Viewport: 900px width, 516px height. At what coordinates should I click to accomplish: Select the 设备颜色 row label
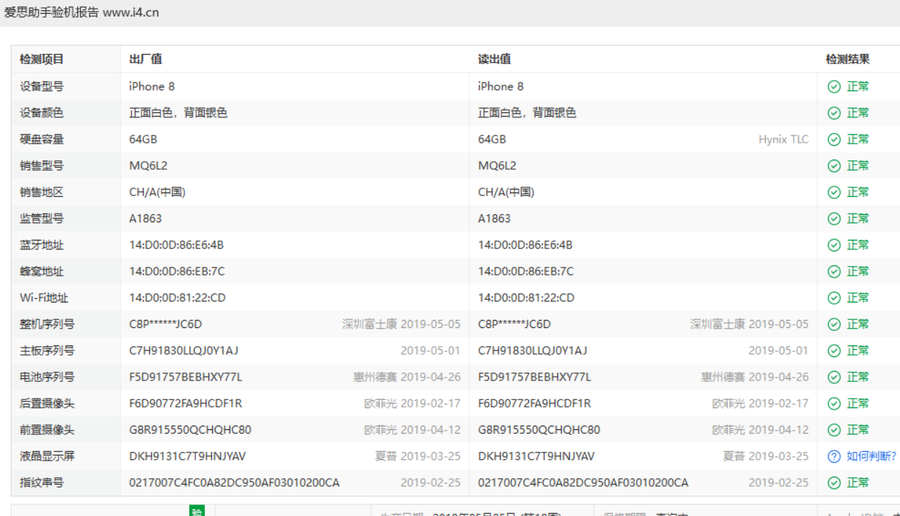[x=42, y=113]
